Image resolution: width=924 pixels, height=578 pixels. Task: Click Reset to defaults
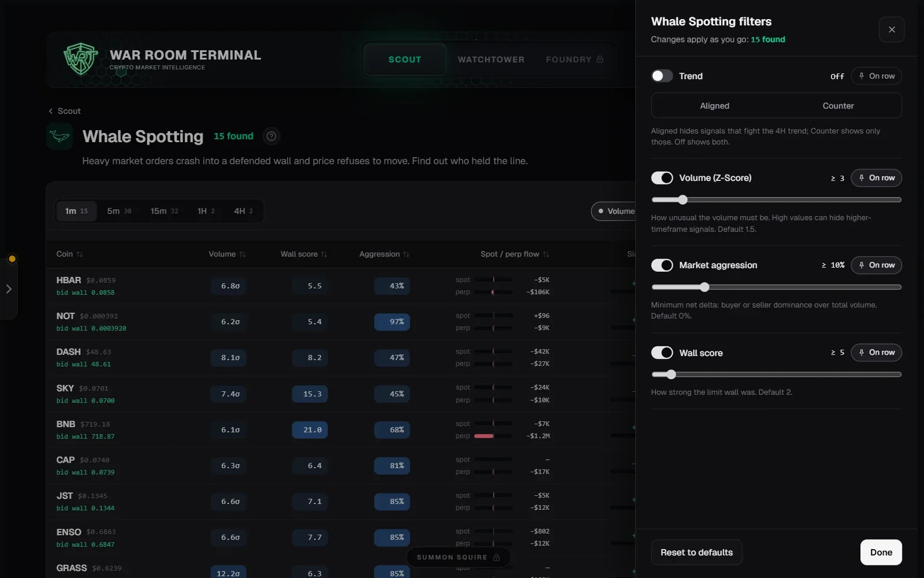[696, 552]
